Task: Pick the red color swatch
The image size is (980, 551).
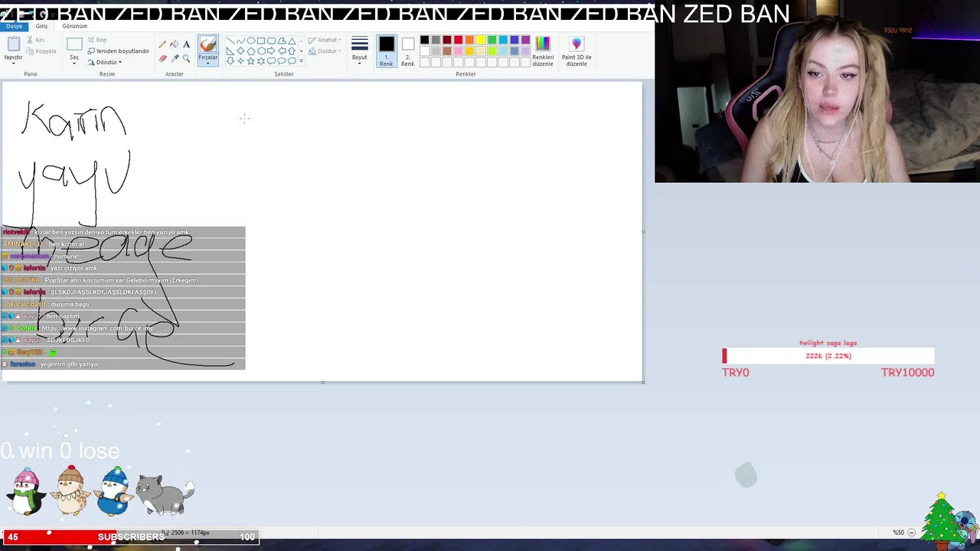Action: tap(458, 40)
